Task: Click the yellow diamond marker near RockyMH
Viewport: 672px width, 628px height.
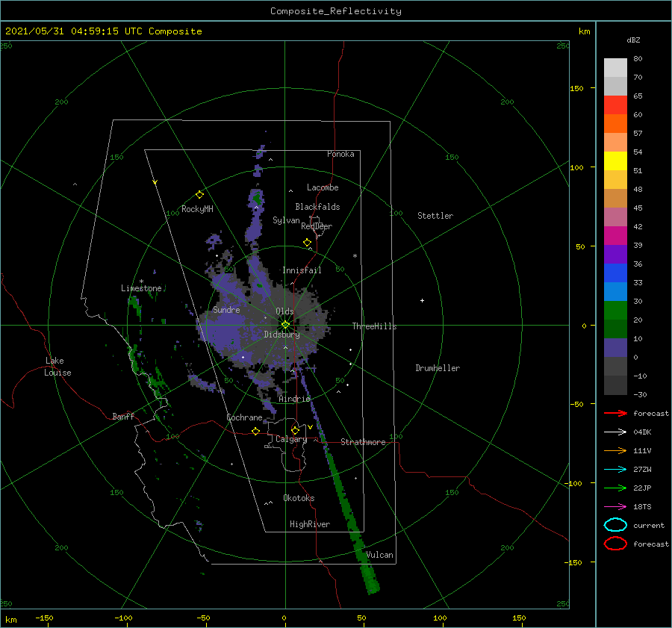Action: click(199, 195)
